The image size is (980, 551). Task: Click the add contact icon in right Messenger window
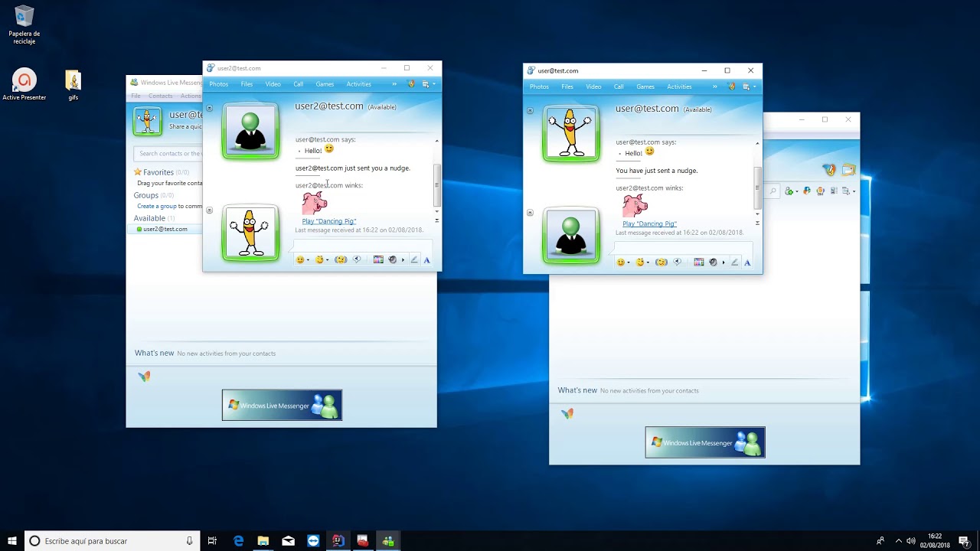pyautogui.click(x=789, y=191)
